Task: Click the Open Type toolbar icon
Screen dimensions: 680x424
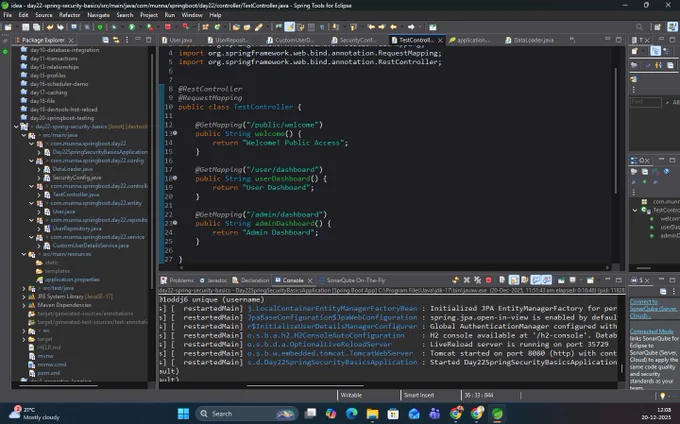Action: pyautogui.click(x=236, y=27)
